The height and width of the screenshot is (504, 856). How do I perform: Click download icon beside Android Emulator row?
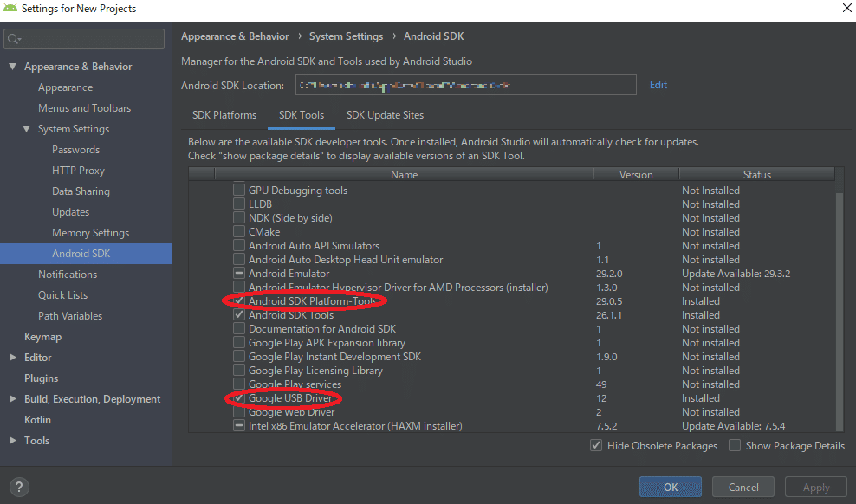(239, 274)
